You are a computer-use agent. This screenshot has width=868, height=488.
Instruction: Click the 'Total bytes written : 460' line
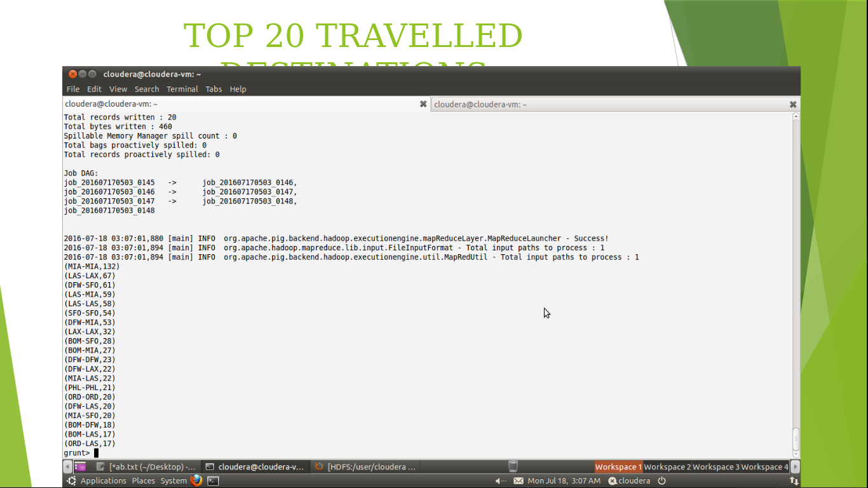coord(118,126)
